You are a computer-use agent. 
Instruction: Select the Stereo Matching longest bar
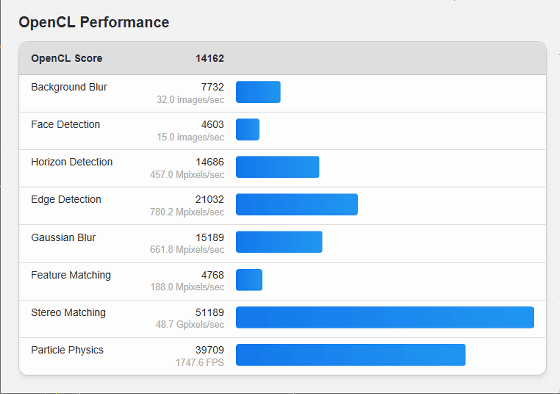(385, 317)
